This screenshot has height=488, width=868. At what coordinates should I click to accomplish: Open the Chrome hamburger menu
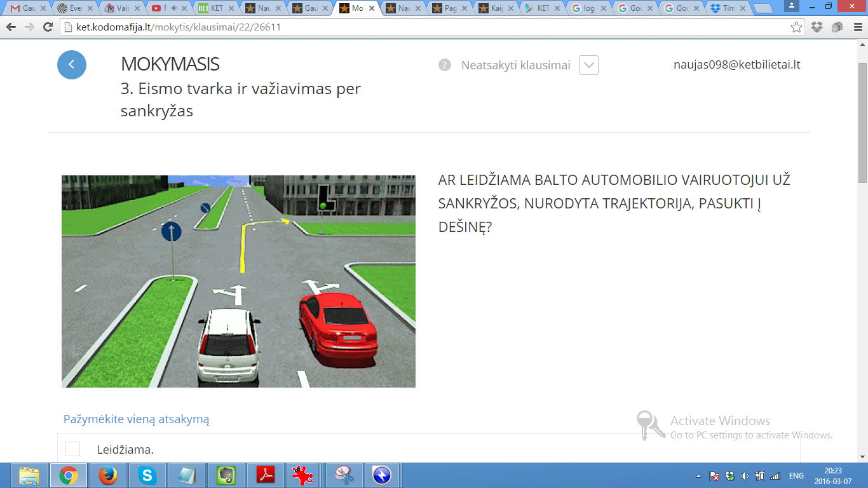click(x=856, y=27)
